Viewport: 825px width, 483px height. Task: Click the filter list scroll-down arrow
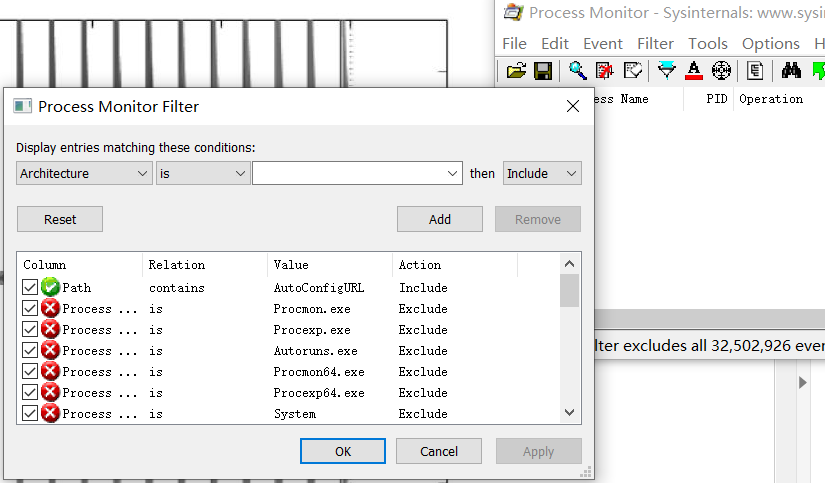tap(569, 412)
